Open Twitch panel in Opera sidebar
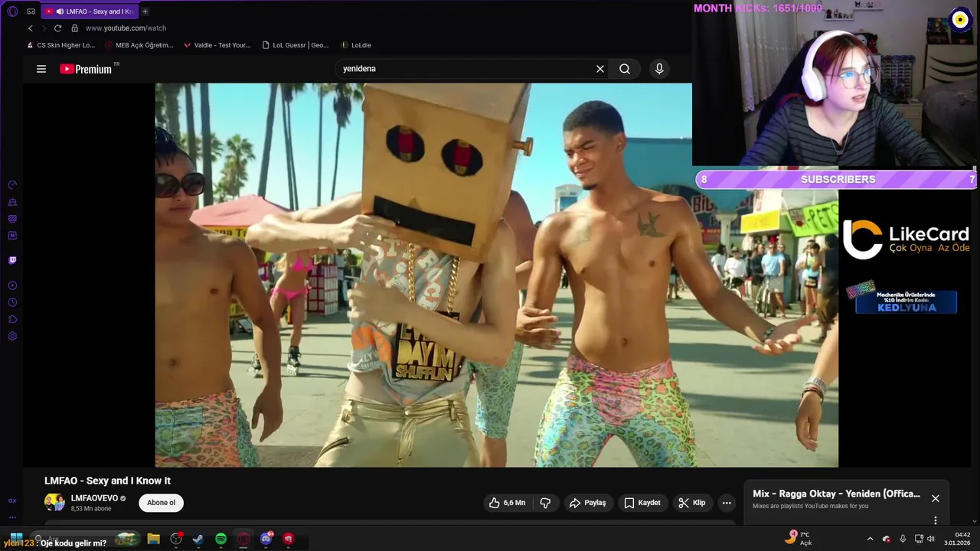The image size is (980, 551). click(12, 260)
